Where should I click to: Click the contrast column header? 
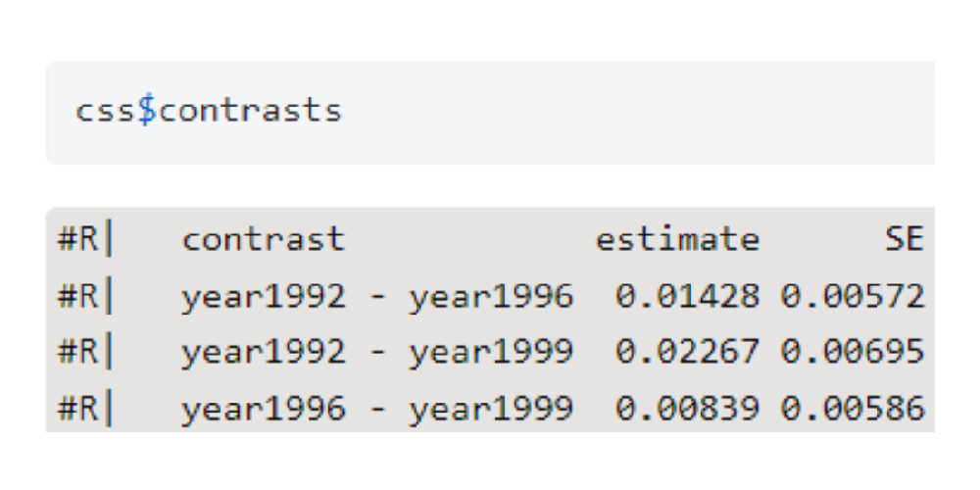point(263,239)
